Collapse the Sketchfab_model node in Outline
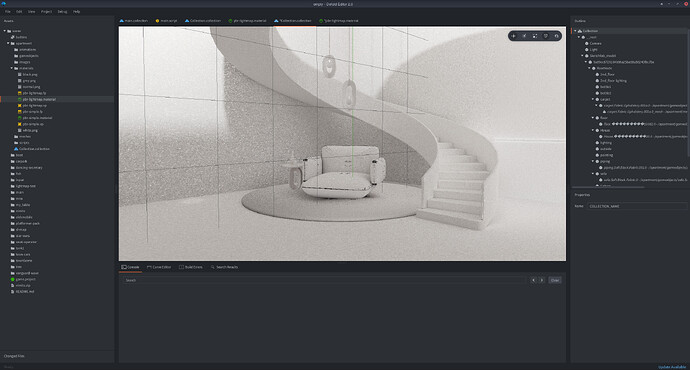 [582, 56]
